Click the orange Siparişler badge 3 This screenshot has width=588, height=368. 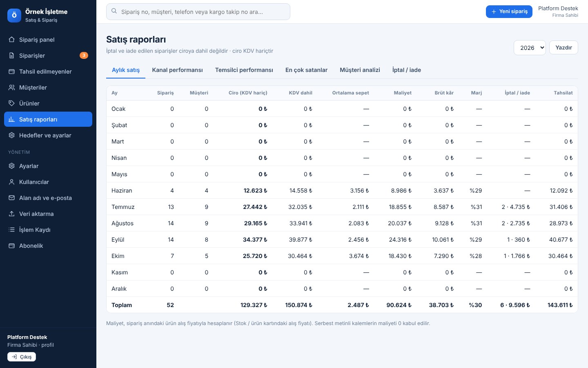[x=84, y=55]
